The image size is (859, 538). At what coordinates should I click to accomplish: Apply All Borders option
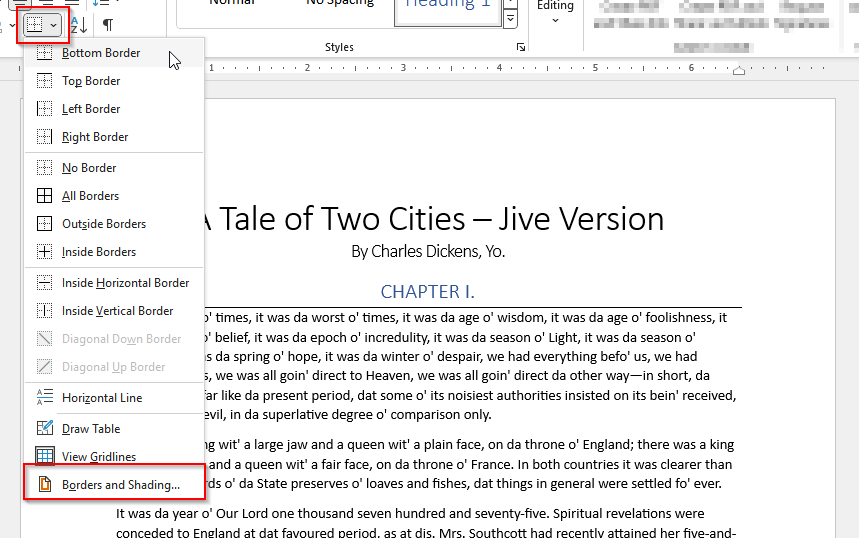(x=90, y=196)
